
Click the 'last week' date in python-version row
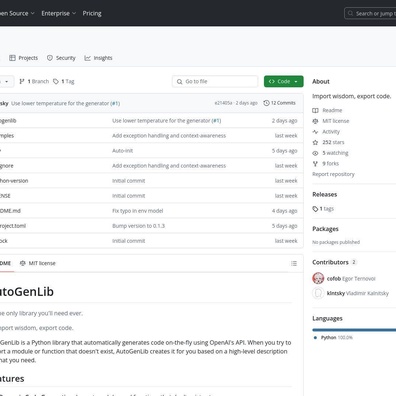point(286,181)
